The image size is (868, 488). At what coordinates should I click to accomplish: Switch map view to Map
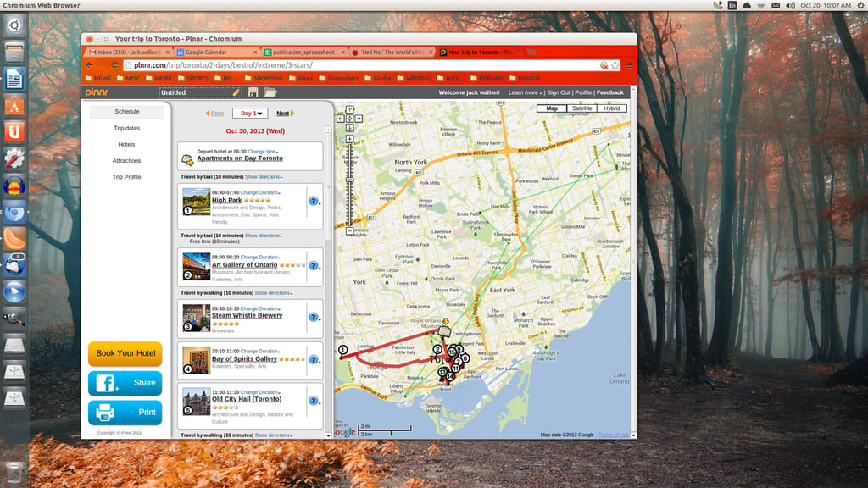point(551,108)
